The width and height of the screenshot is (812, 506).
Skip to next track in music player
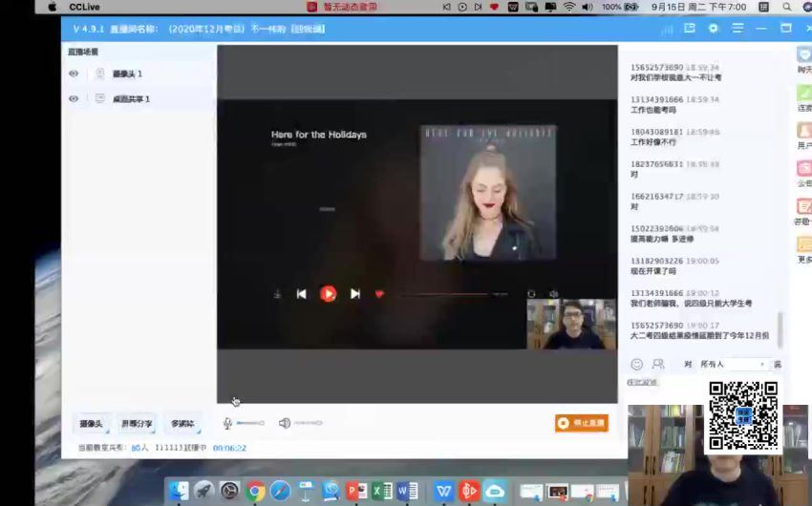pos(355,294)
